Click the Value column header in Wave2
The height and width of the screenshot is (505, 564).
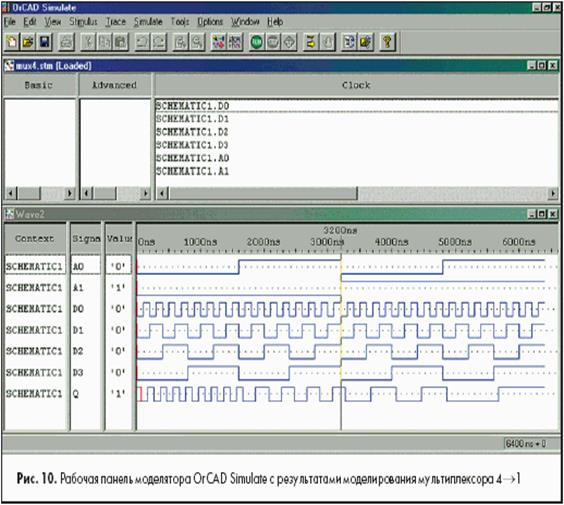tap(119, 238)
